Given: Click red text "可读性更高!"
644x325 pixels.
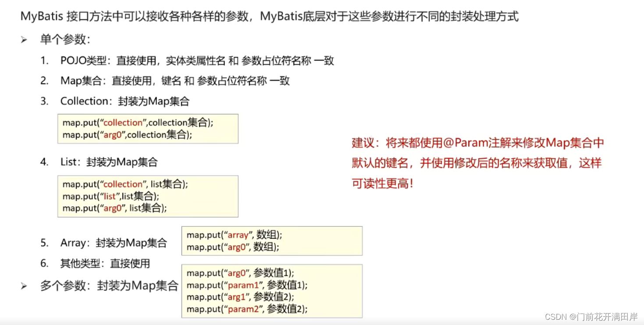Looking at the screenshot, I should click(x=383, y=183).
